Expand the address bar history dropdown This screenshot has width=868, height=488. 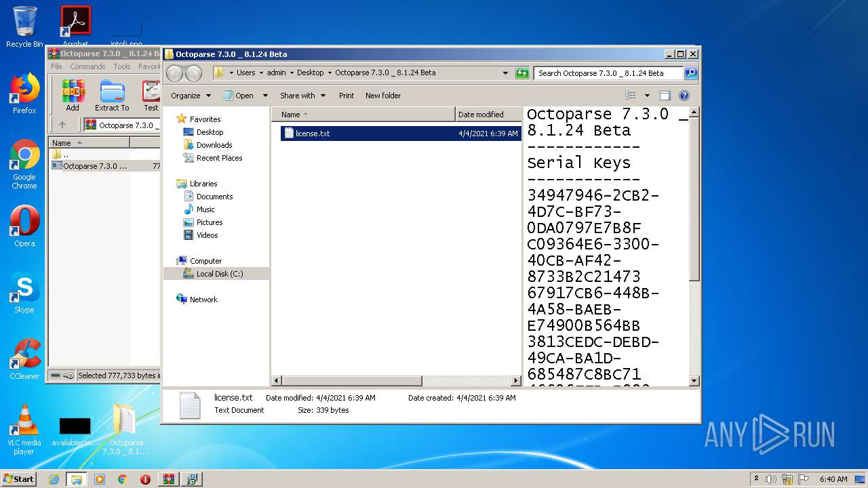tap(505, 73)
